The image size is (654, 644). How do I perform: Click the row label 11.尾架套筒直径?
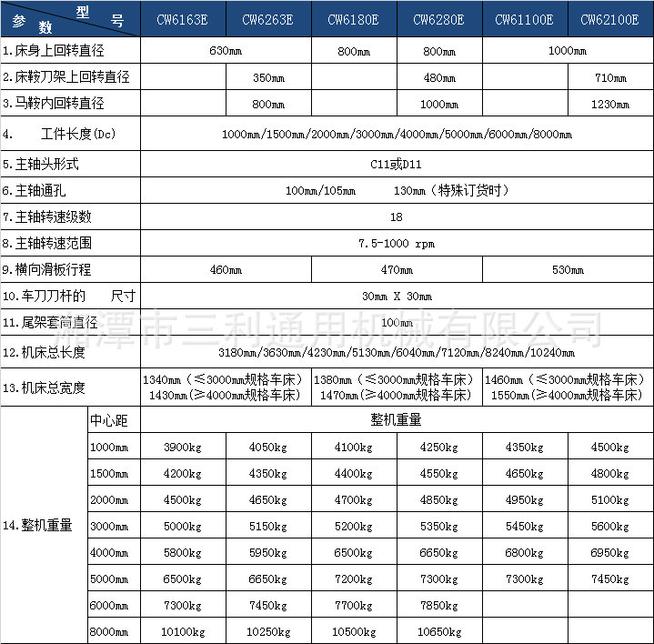coord(50,322)
